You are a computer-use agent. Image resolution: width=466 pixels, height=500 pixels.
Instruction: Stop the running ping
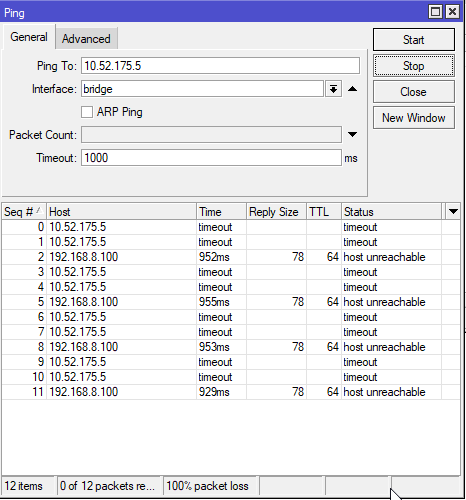coord(413,66)
